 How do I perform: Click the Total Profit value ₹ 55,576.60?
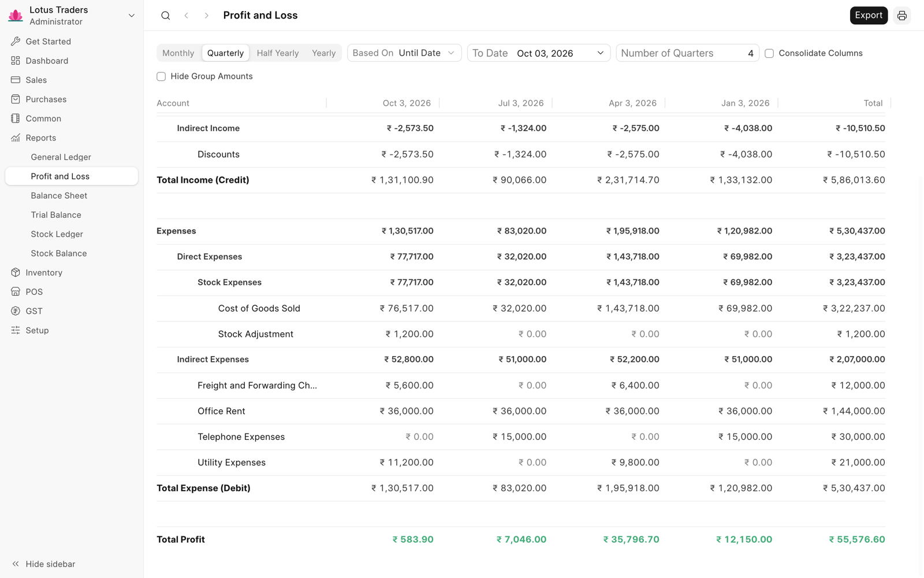pyautogui.click(x=857, y=539)
